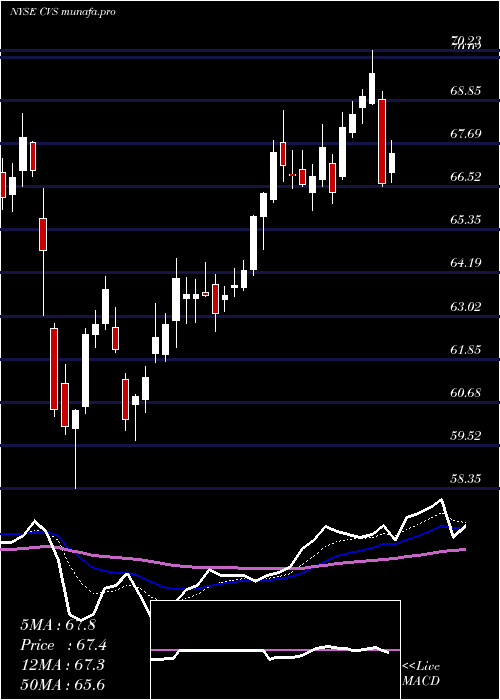The height and width of the screenshot is (700, 500).
Task: Click the 5MA : 67.8 readout
Action: coord(58,625)
